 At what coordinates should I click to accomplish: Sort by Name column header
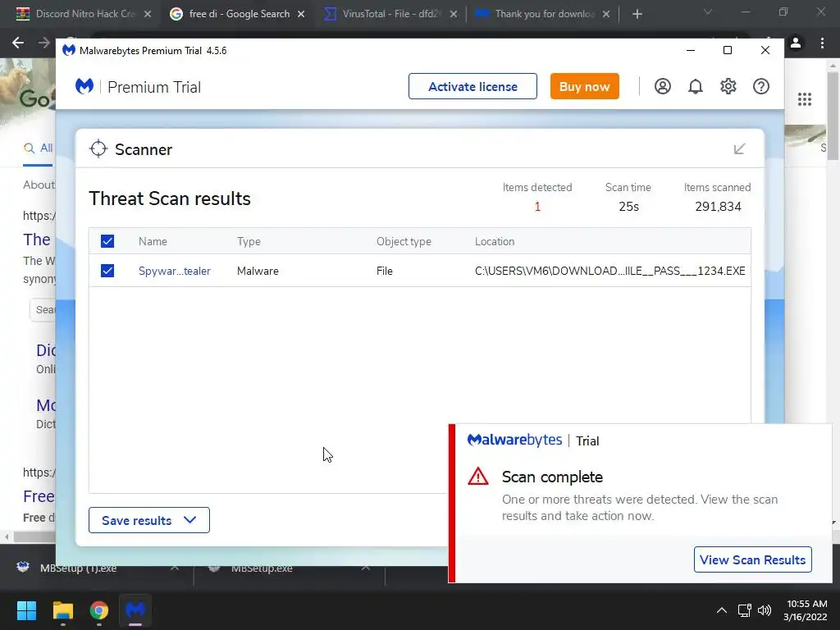(x=153, y=242)
